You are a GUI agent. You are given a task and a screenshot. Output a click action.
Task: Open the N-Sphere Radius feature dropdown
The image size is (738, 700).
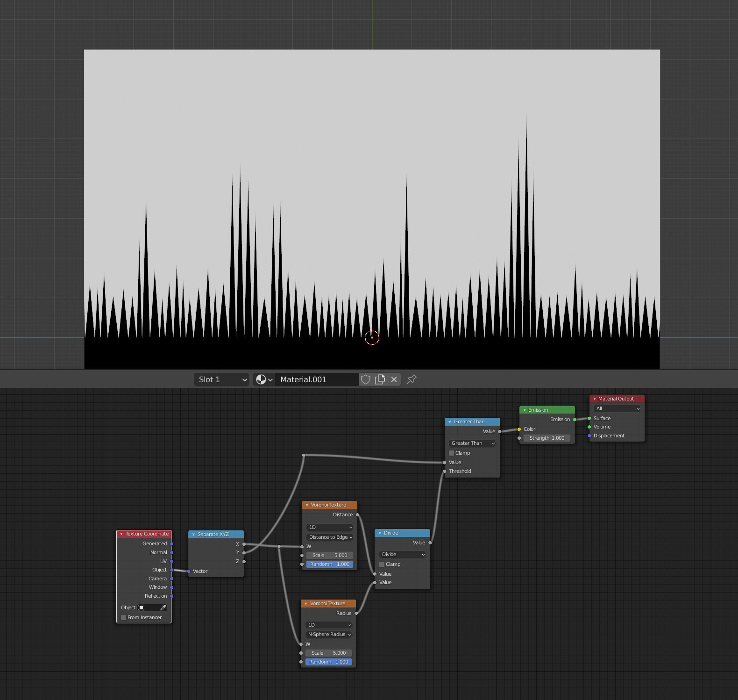point(329,634)
